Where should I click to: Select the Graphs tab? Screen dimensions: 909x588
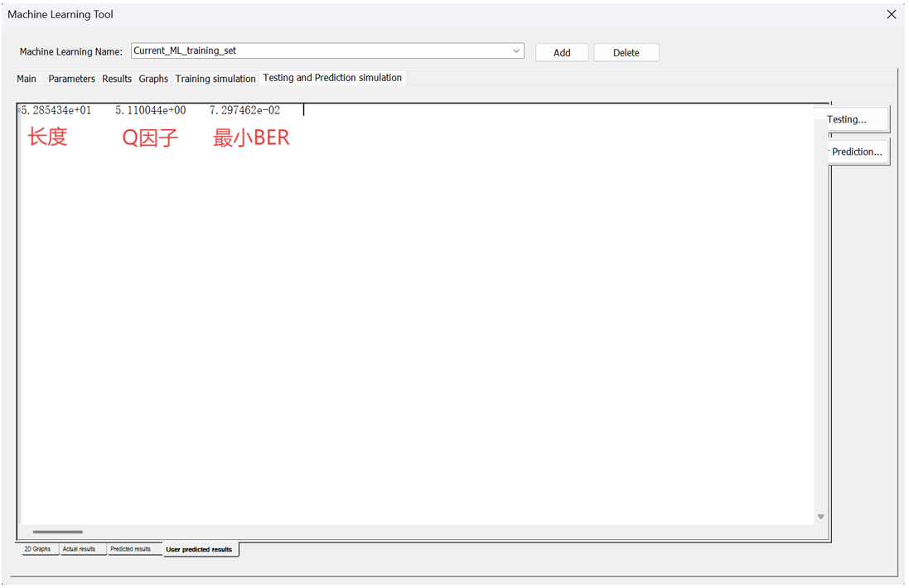pyautogui.click(x=153, y=79)
